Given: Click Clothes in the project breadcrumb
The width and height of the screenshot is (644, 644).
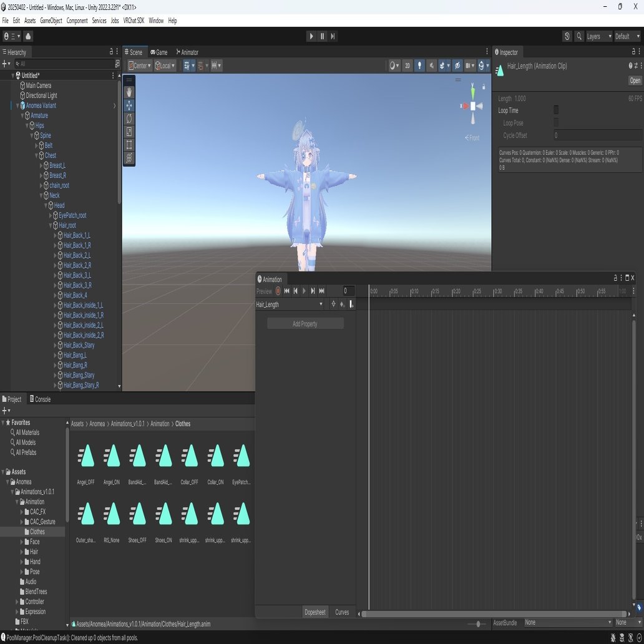Looking at the screenshot, I should click(183, 424).
